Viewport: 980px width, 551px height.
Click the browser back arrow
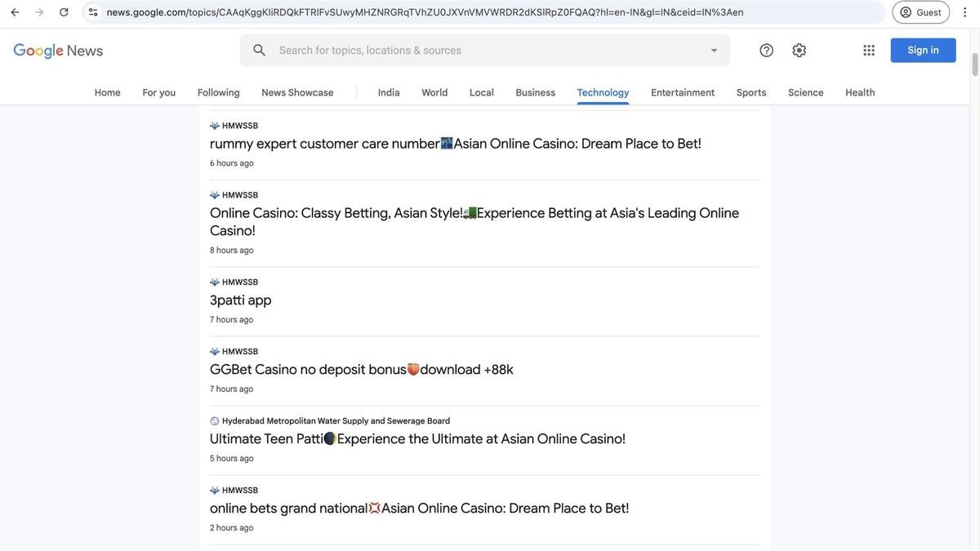pyautogui.click(x=15, y=12)
